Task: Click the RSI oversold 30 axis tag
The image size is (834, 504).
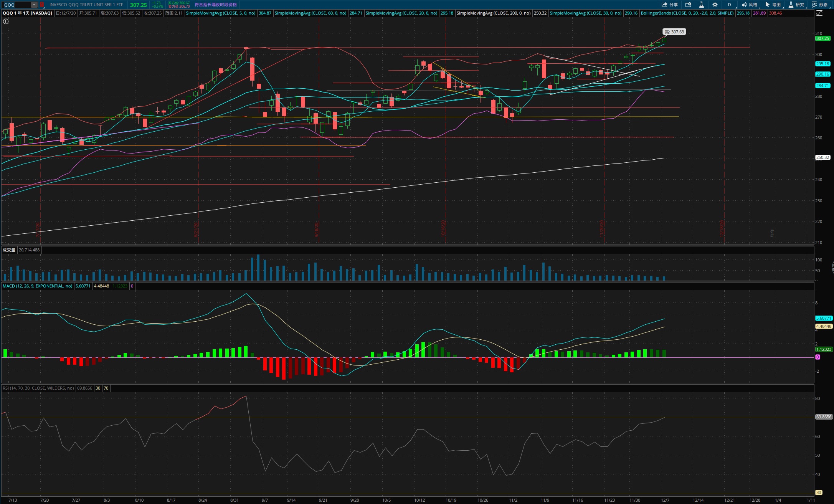Action: point(819,492)
